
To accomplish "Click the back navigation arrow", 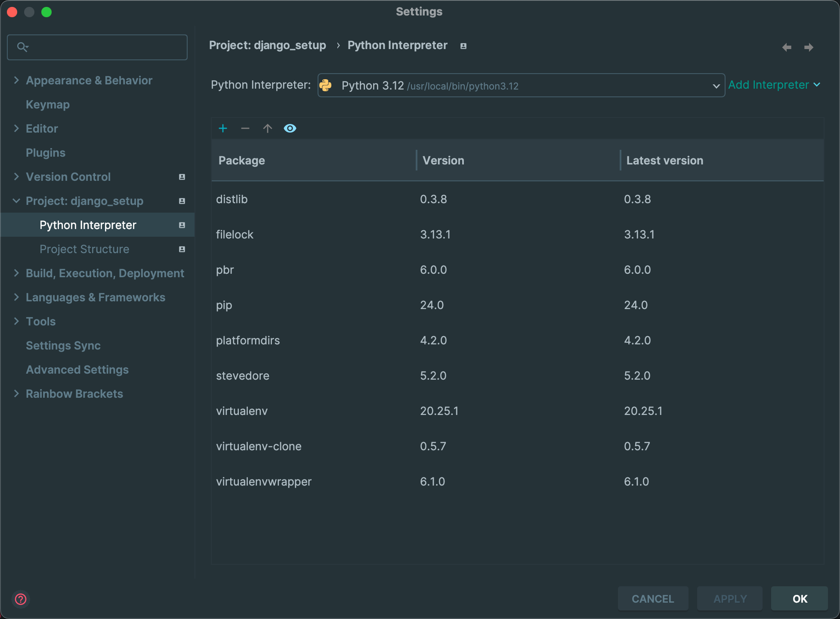I will click(787, 47).
